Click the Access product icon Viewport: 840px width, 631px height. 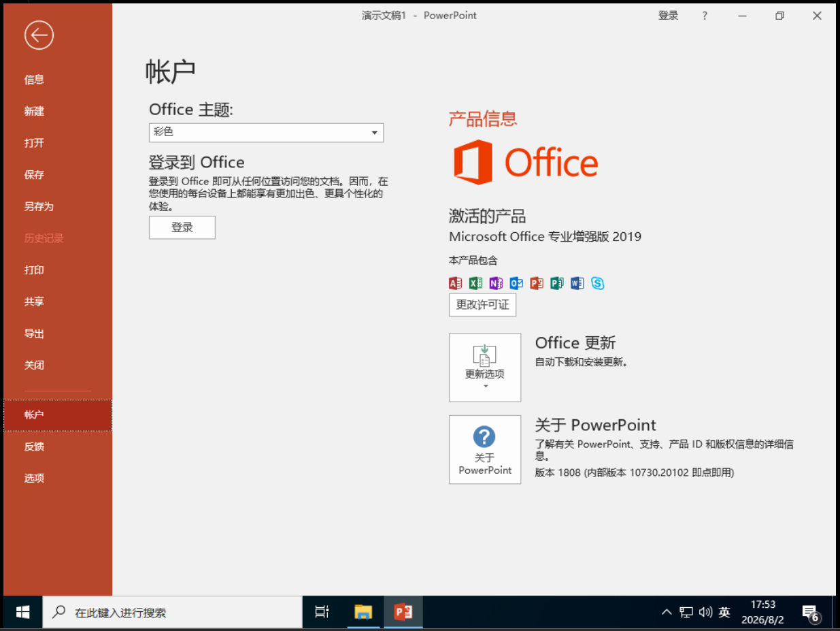click(456, 283)
